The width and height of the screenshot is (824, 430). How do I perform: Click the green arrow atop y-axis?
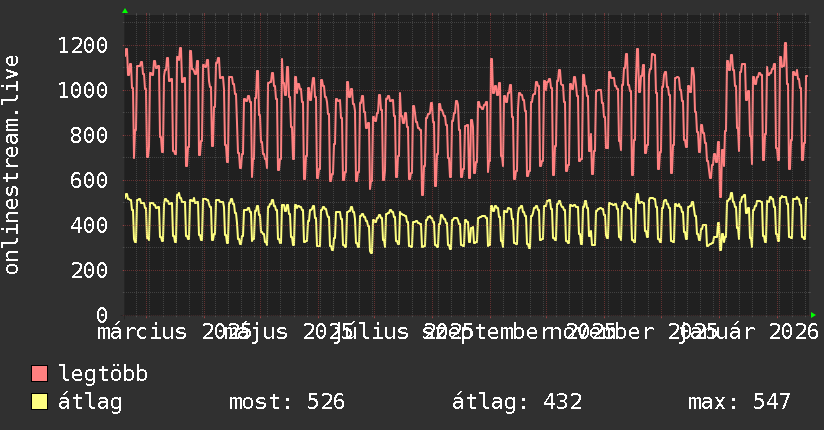pyautogui.click(x=125, y=11)
